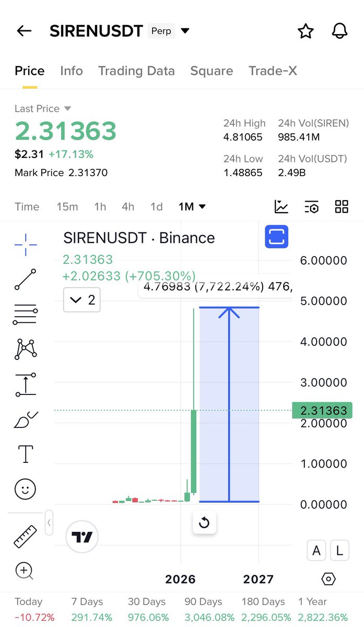Go back using the left arrow
Viewport: 364px width, 627px height.
click(x=24, y=31)
